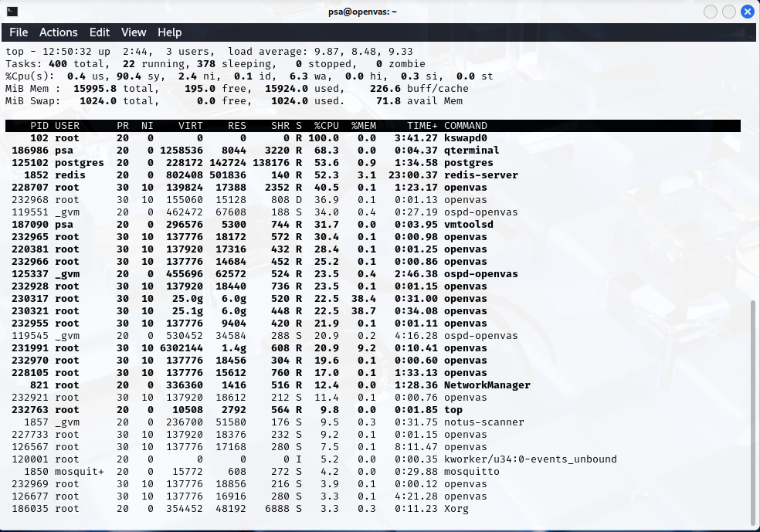Click the Xorg process entry

coord(456,509)
